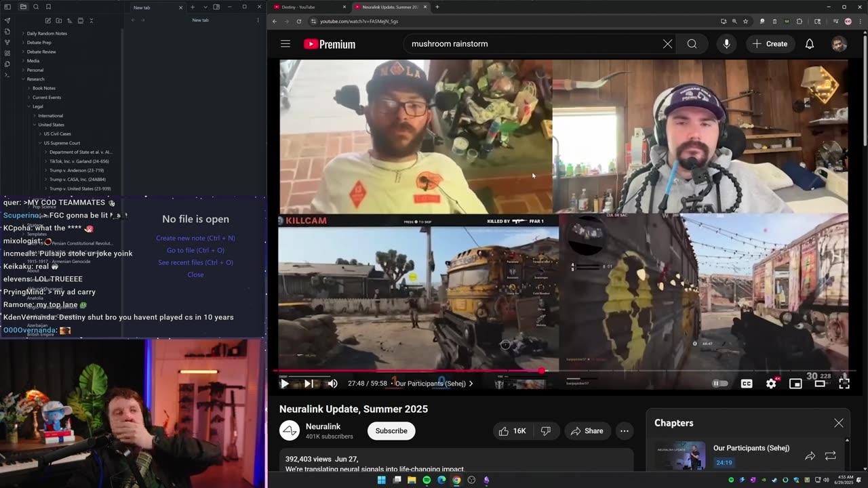The image size is (868, 488).
Task: Collapse the Research folder
Action: point(35,79)
